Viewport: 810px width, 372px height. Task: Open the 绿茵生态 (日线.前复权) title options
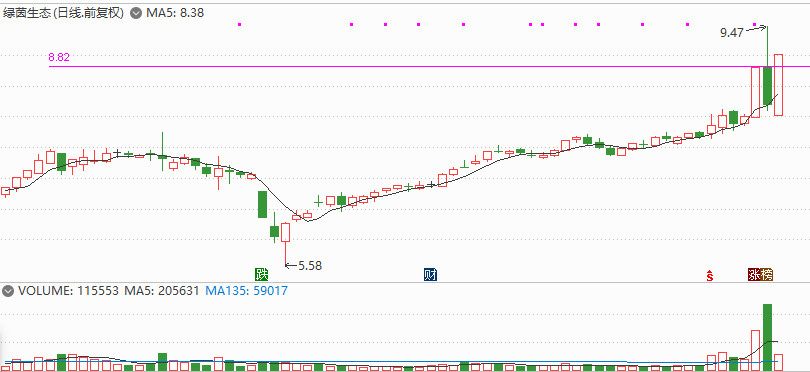pos(64,13)
